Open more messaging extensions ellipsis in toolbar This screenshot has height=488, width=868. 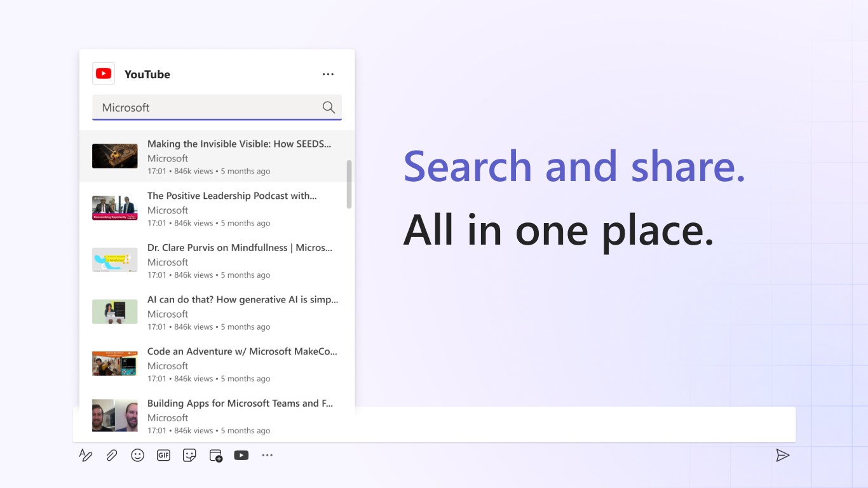[x=267, y=455]
